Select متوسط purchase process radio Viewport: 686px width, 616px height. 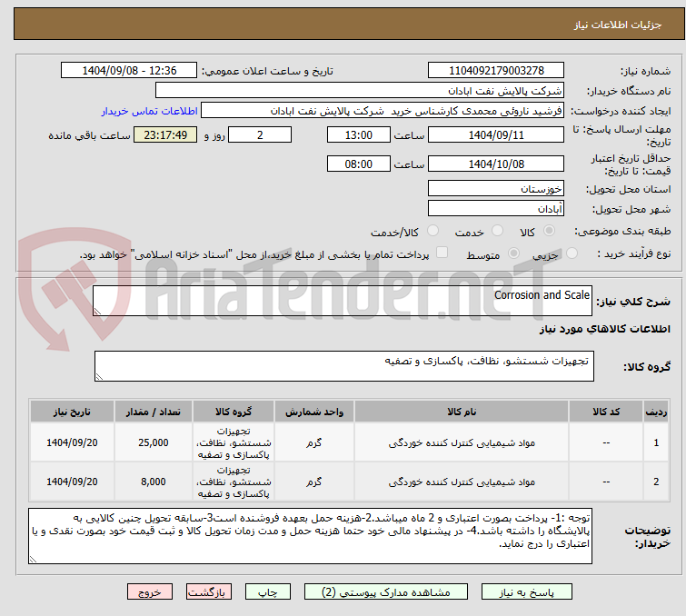442,253
